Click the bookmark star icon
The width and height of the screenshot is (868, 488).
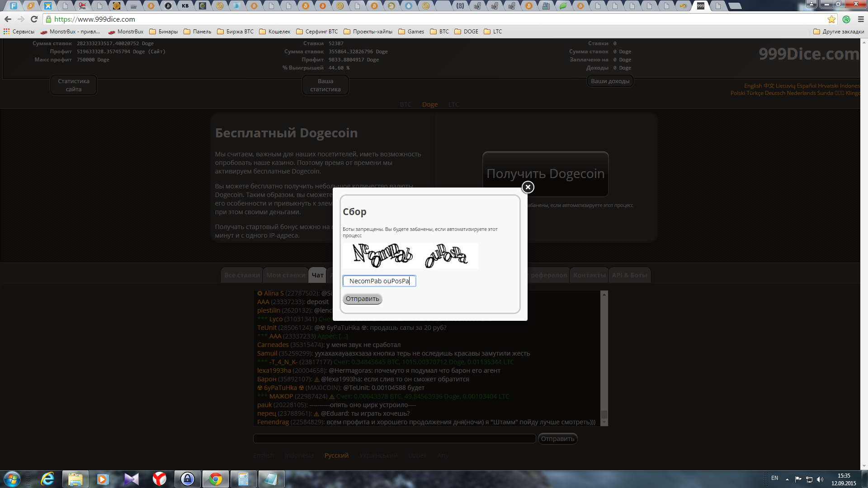click(x=831, y=19)
